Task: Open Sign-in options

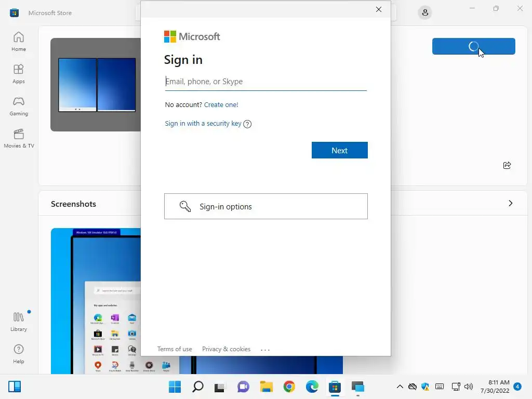Action: (x=266, y=206)
